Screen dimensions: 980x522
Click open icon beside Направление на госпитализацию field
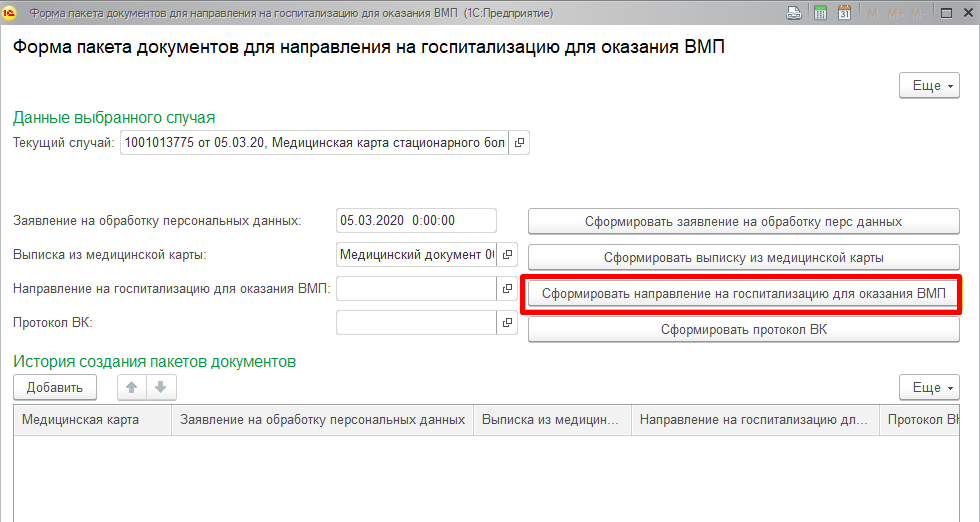pos(507,289)
